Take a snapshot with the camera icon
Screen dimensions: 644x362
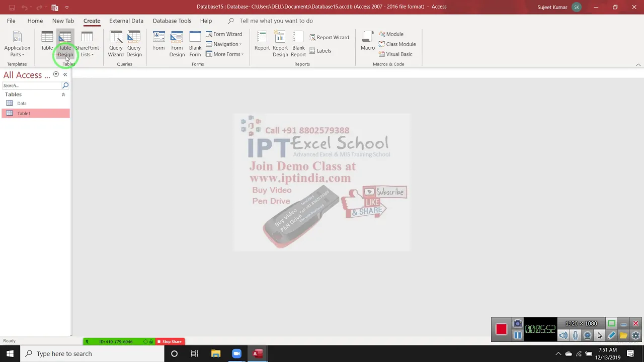pyautogui.click(x=517, y=323)
